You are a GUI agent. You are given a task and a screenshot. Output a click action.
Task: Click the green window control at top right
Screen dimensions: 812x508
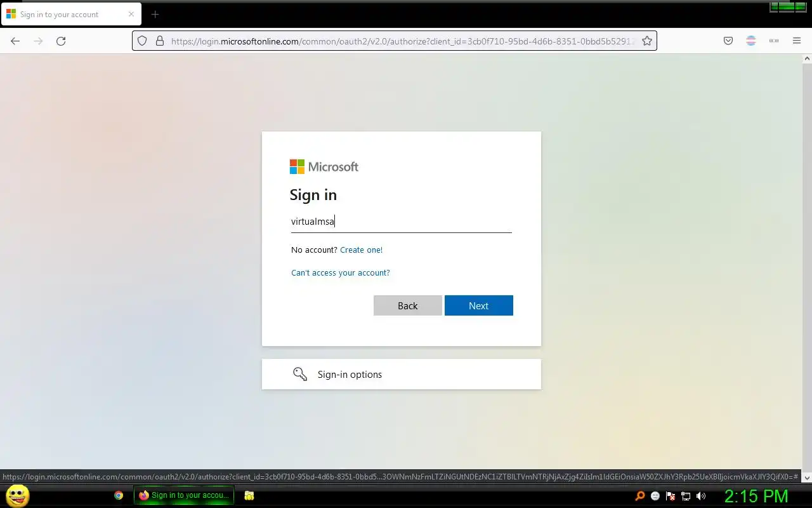click(788, 7)
